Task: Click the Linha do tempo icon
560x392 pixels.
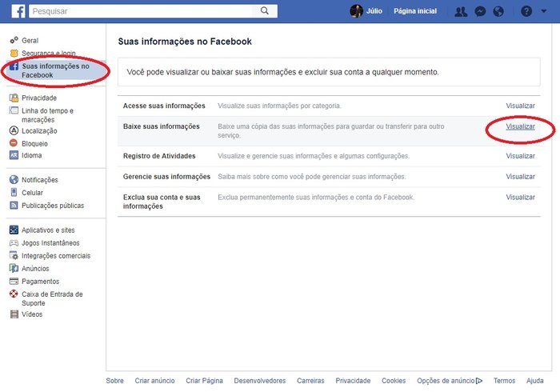Action: click(x=14, y=110)
